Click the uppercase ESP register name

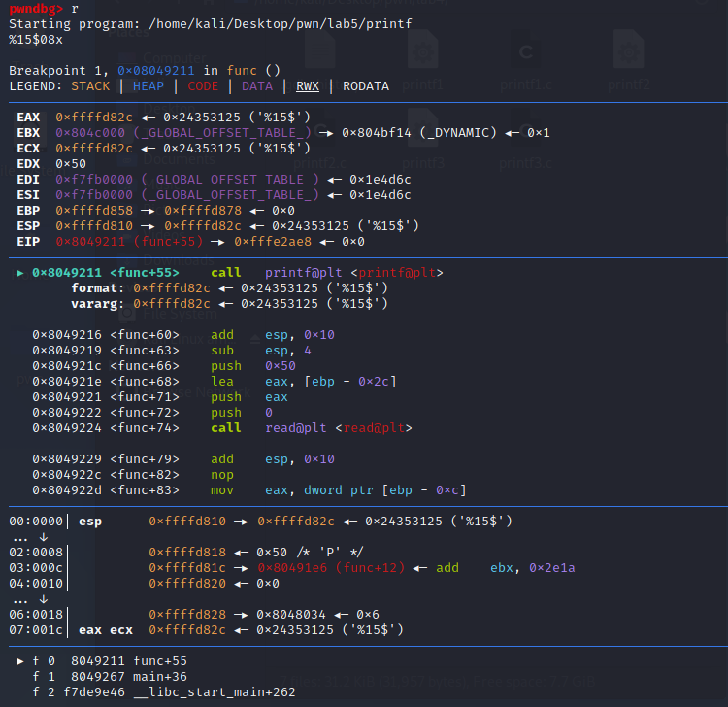coord(28,225)
